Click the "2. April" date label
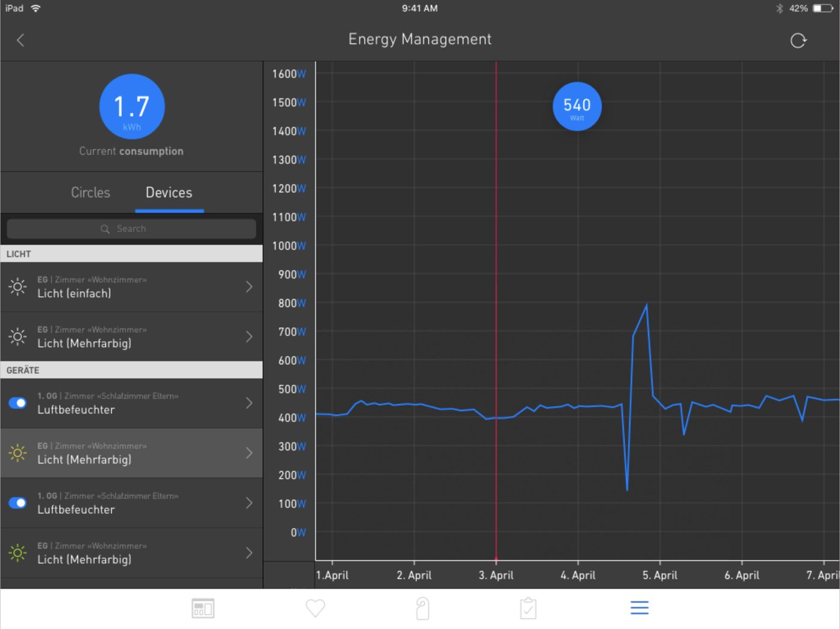The height and width of the screenshot is (629, 840). 414,575
